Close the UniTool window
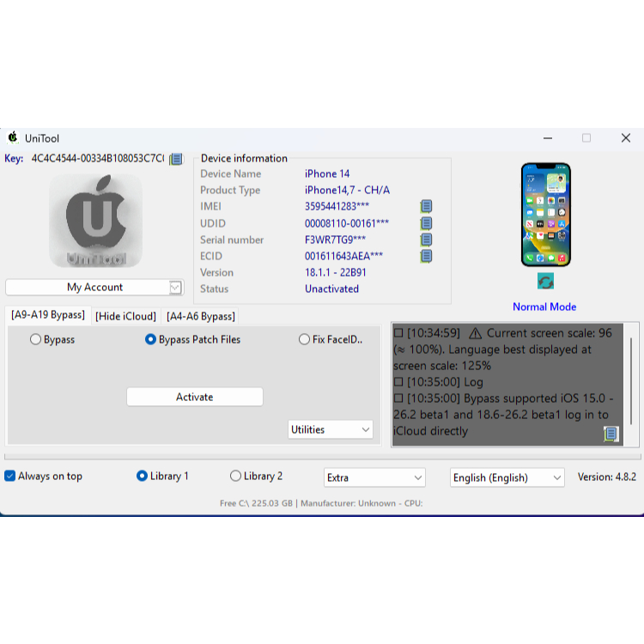 click(625, 138)
